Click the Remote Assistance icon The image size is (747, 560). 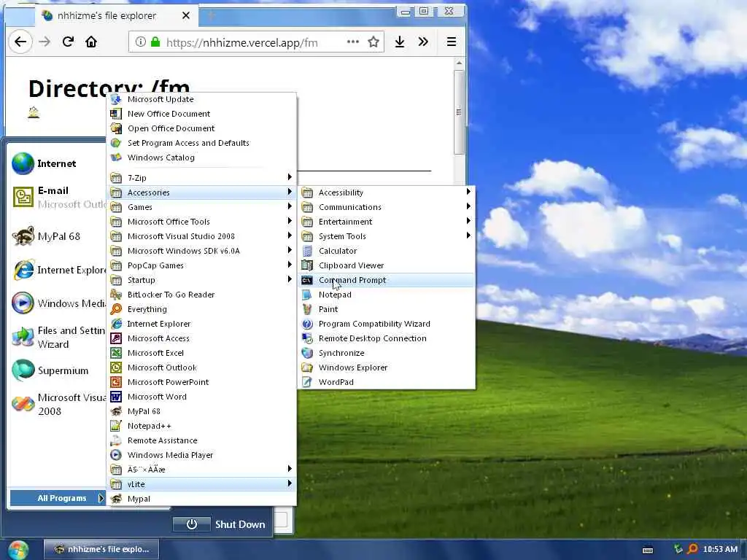point(116,440)
